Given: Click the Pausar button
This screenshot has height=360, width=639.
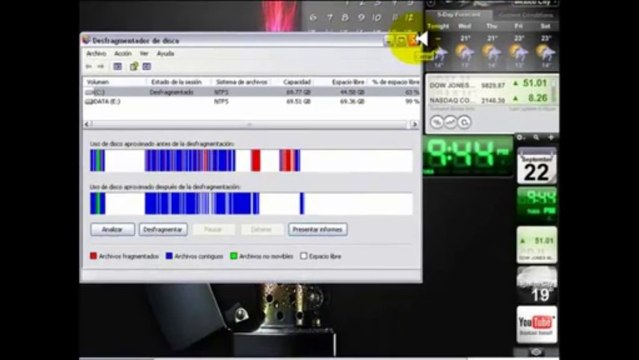Looking at the screenshot, I should [213, 230].
